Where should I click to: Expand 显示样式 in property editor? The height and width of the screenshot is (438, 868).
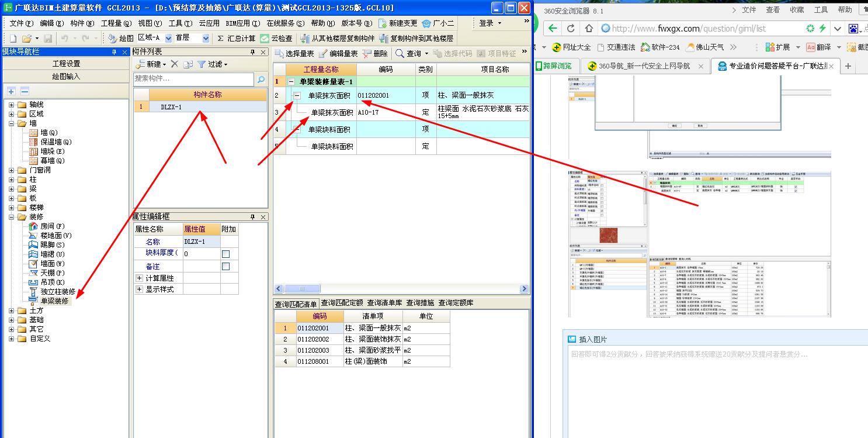[x=139, y=289]
